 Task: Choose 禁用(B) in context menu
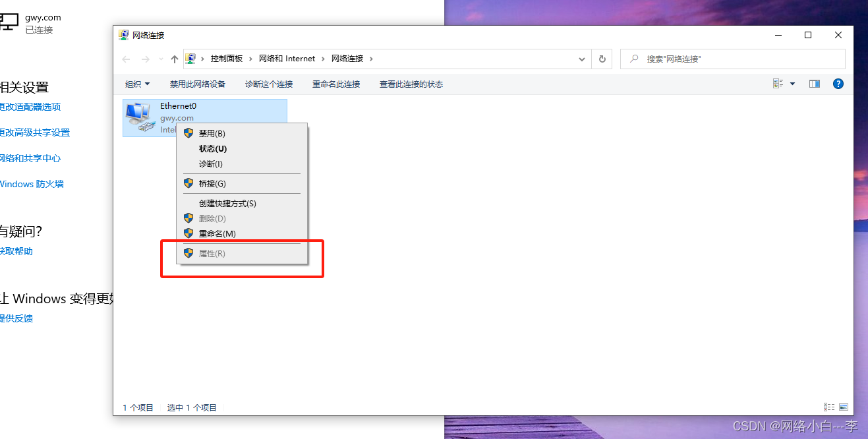242,133
